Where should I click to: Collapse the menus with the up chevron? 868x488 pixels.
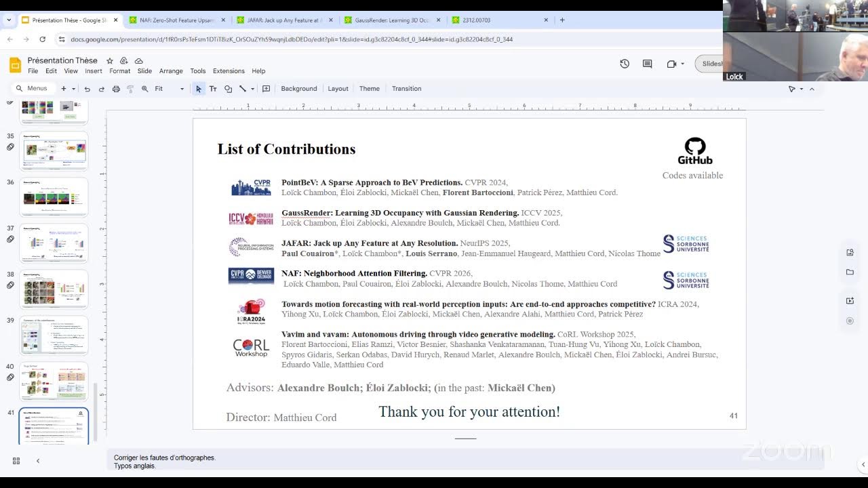(812, 89)
